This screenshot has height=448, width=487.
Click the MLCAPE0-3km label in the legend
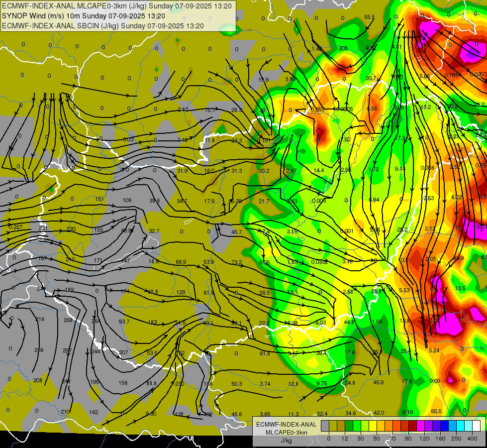286,433
